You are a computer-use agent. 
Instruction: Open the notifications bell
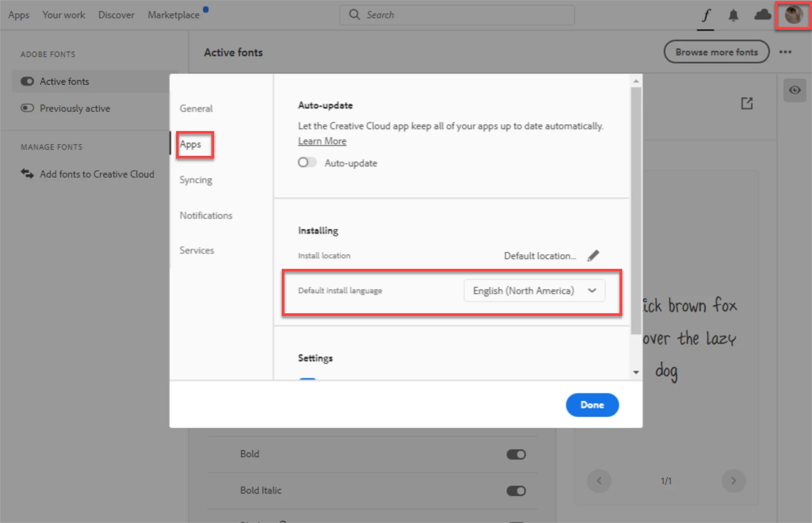[733, 15]
